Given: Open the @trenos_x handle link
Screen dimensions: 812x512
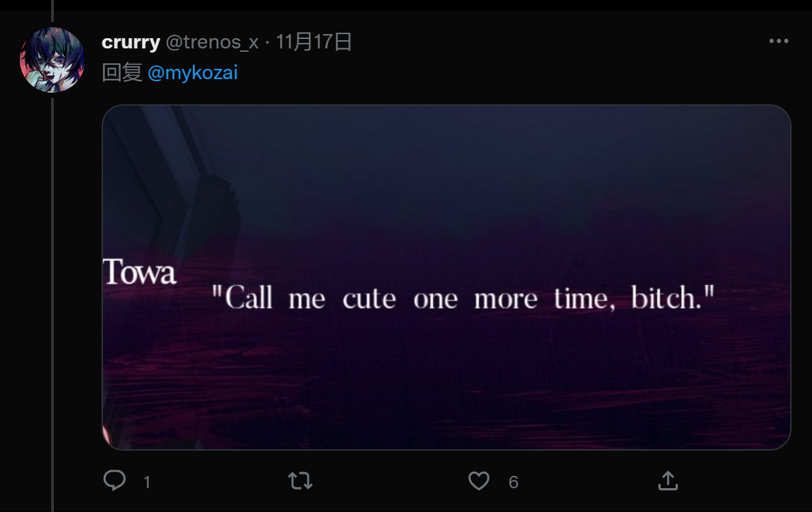Looking at the screenshot, I should pos(212,42).
